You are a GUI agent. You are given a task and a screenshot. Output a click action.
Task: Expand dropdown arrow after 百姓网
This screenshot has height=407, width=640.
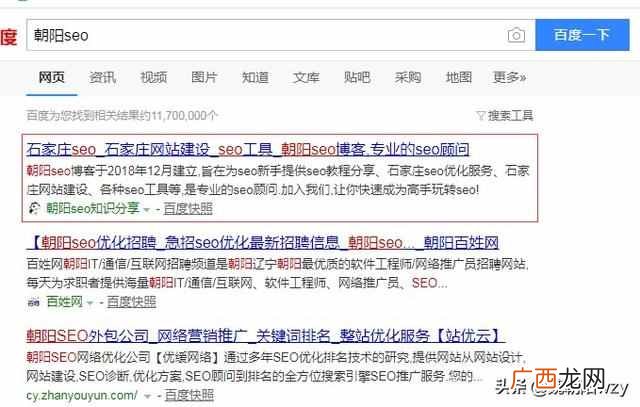pyautogui.click(x=90, y=303)
